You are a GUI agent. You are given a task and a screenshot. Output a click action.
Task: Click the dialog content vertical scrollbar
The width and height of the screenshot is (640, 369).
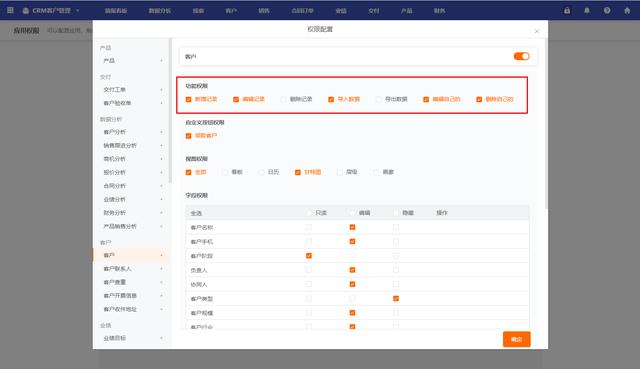(x=546, y=122)
